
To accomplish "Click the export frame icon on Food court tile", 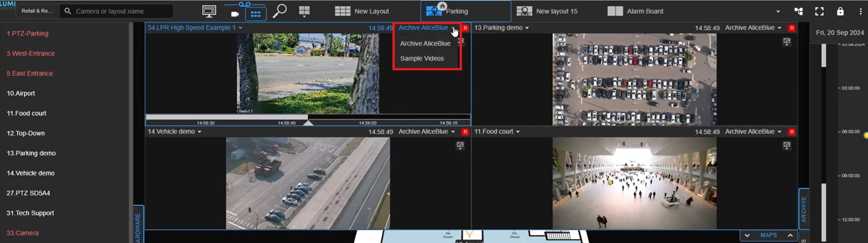I will 786,146.
